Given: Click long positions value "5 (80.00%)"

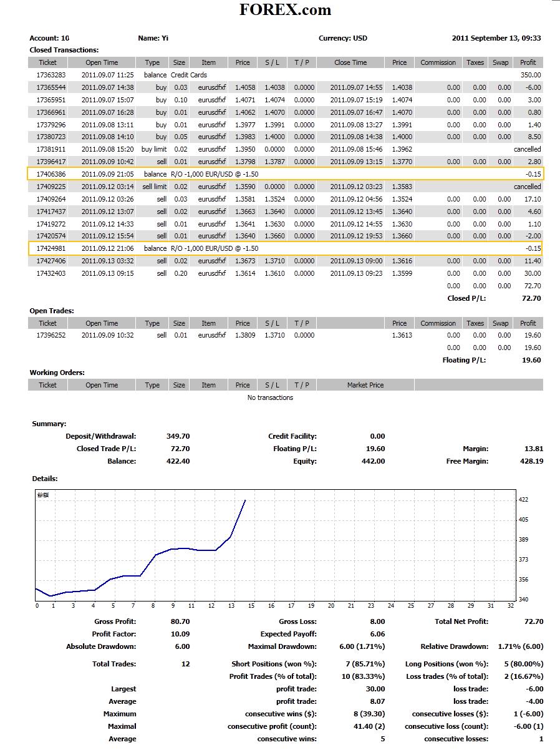Looking at the screenshot, I should pyautogui.click(x=524, y=664).
